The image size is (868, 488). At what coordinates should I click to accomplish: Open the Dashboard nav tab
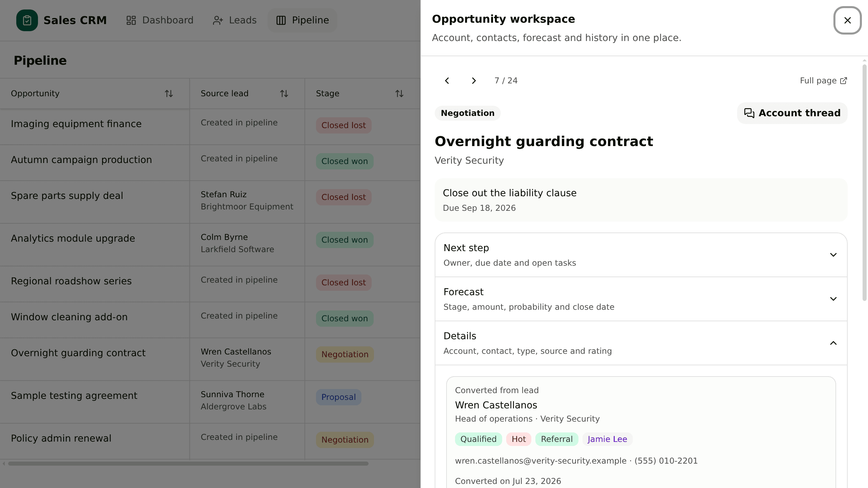pyautogui.click(x=160, y=20)
